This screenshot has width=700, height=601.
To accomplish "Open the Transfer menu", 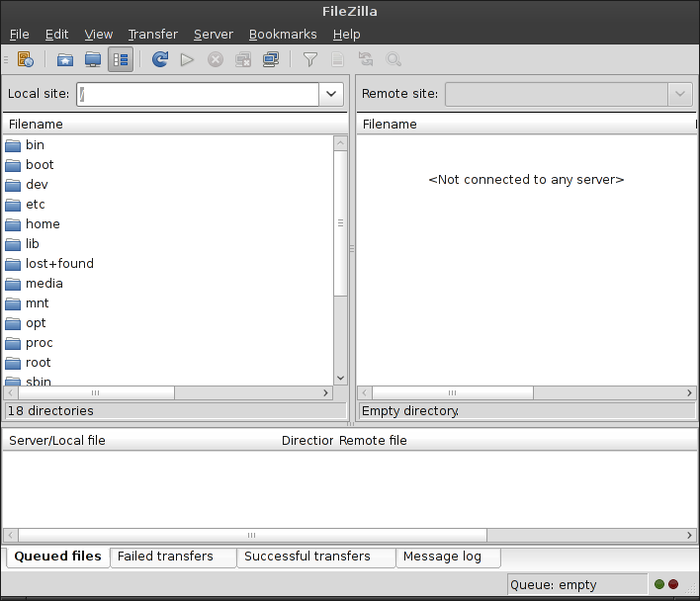I will tap(153, 35).
